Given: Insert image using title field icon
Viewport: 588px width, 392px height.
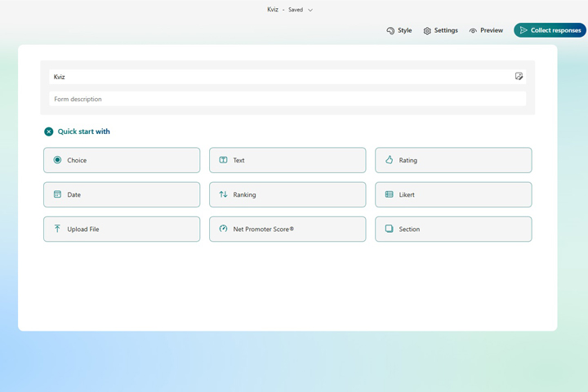Looking at the screenshot, I should pyautogui.click(x=519, y=77).
